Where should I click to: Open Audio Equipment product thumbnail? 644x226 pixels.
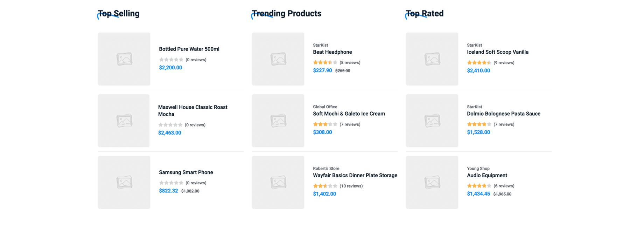click(x=432, y=182)
